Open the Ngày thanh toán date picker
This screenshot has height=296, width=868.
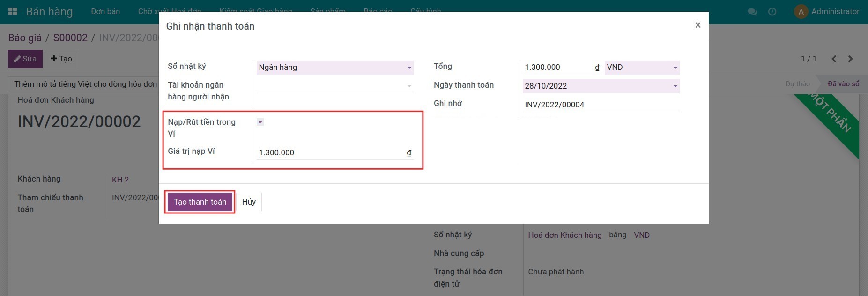click(x=601, y=86)
